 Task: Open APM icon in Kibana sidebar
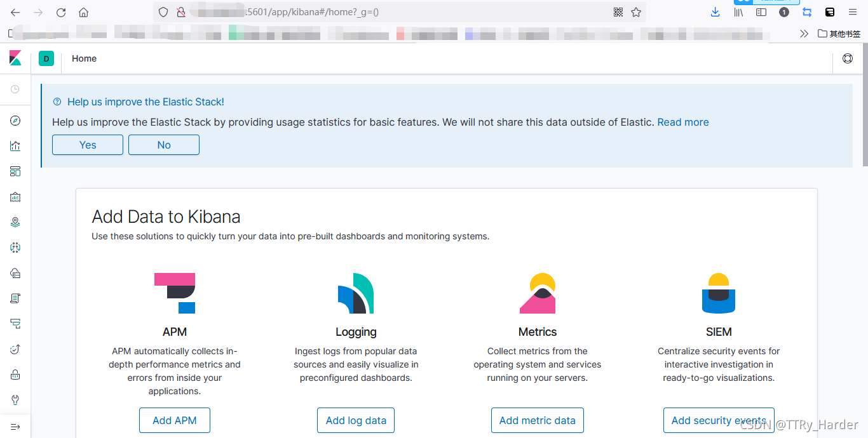pyautogui.click(x=15, y=324)
